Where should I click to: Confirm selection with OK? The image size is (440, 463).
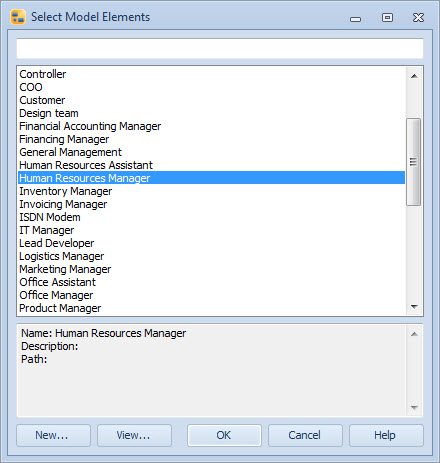[x=224, y=435]
